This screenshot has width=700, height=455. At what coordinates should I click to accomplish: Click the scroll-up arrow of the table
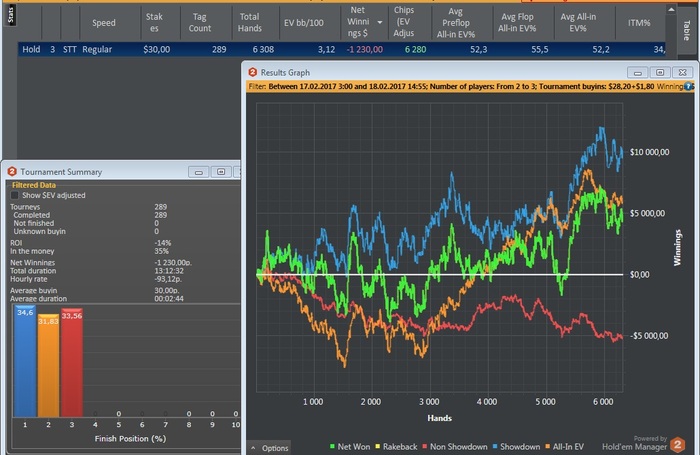tap(671, 9)
